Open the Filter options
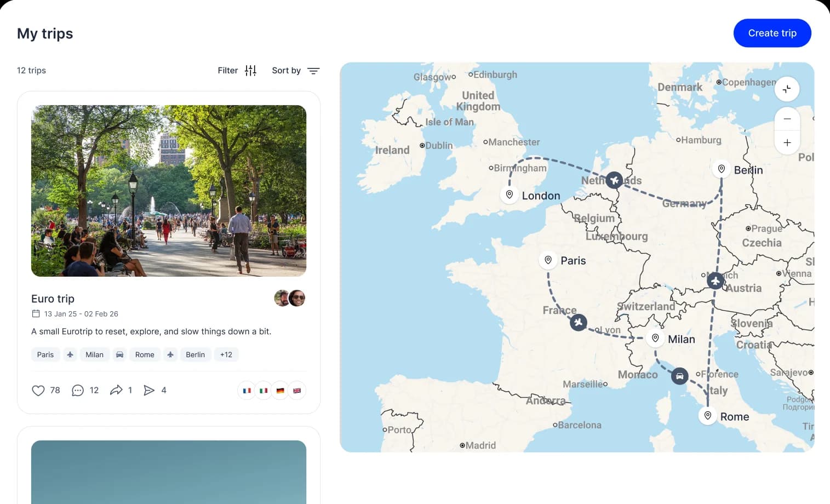This screenshot has height=504, width=830. [x=237, y=71]
